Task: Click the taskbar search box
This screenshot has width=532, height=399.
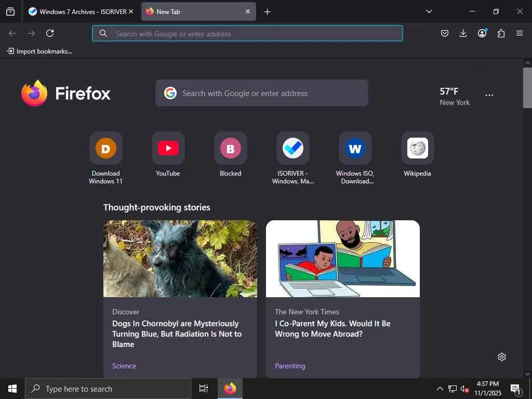Action: [x=108, y=389]
